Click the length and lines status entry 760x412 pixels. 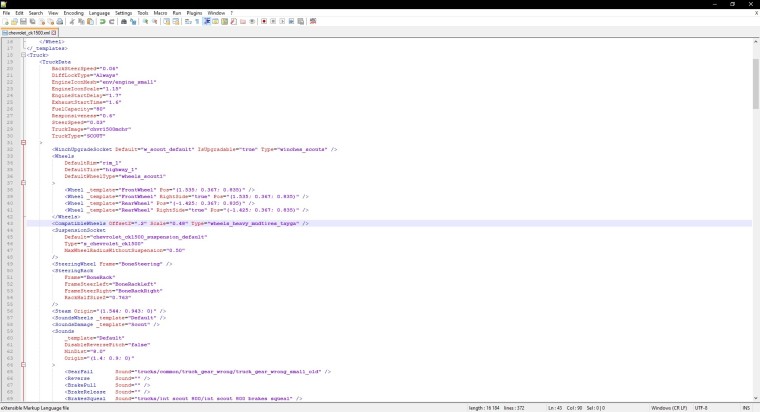click(x=496, y=408)
